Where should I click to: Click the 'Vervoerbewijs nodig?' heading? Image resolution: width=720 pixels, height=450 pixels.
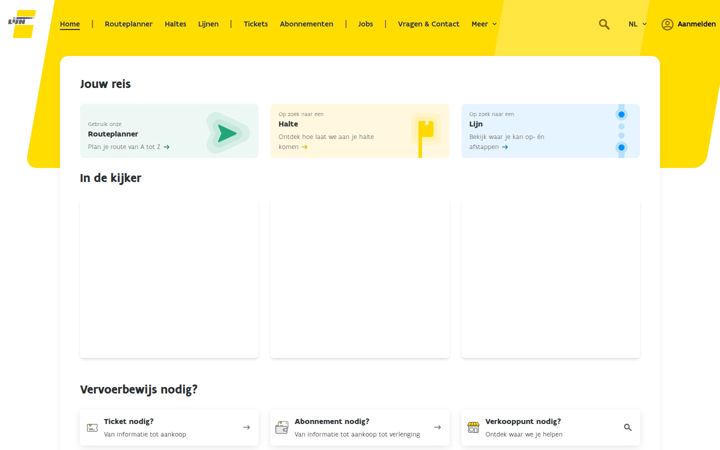tap(139, 389)
